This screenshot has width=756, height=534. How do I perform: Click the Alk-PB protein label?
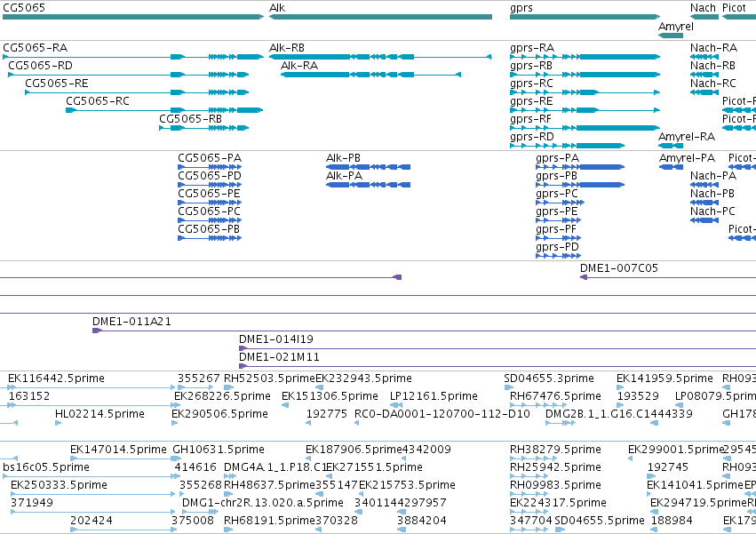tap(343, 158)
